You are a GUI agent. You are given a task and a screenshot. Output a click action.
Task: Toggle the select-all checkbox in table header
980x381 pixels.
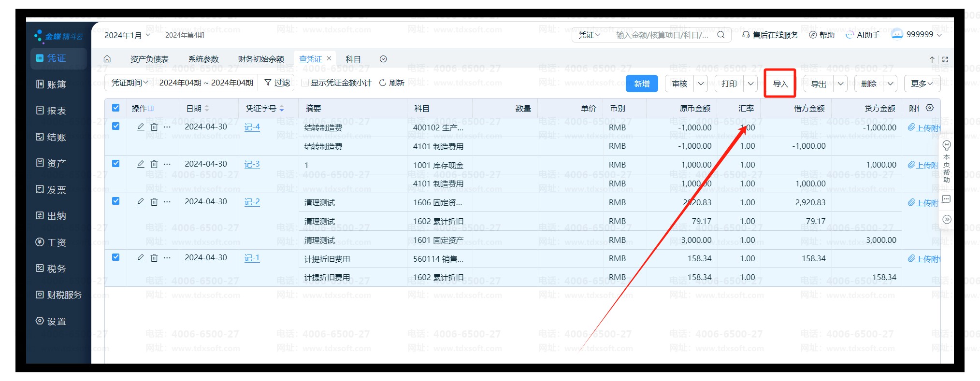click(x=116, y=108)
